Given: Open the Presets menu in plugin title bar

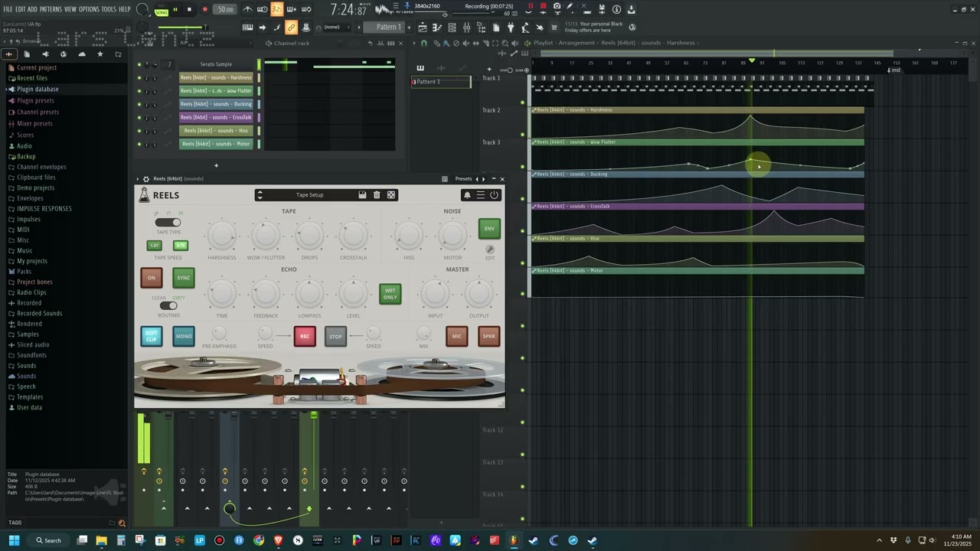Looking at the screenshot, I should click(464, 179).
